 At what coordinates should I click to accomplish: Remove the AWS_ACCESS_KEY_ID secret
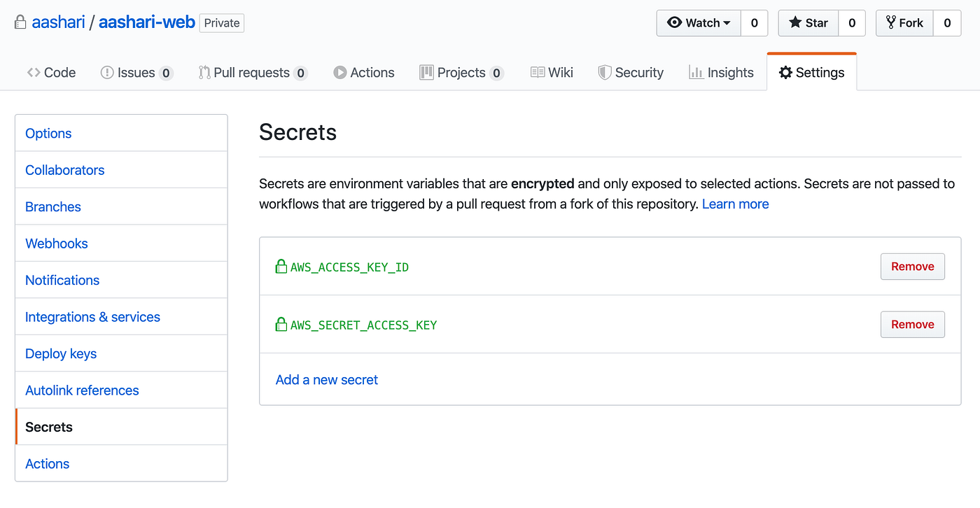click(x=912, y=267)
